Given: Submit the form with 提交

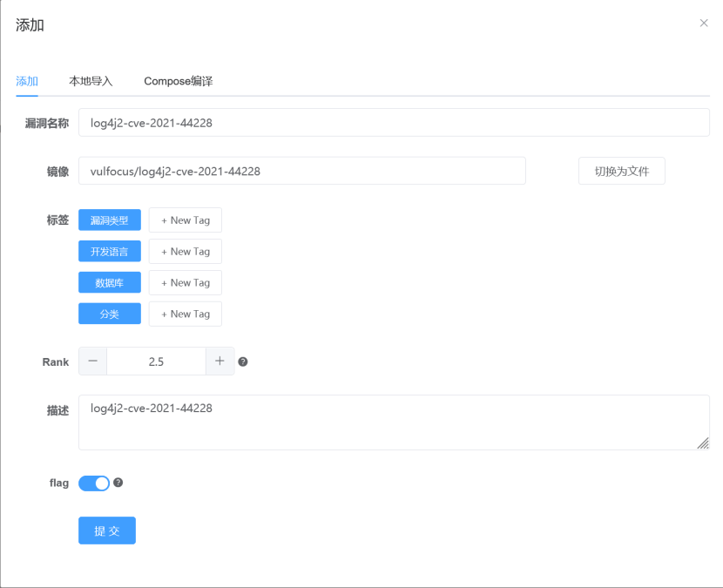Looking at the screenshot, I should coord(106,531).
